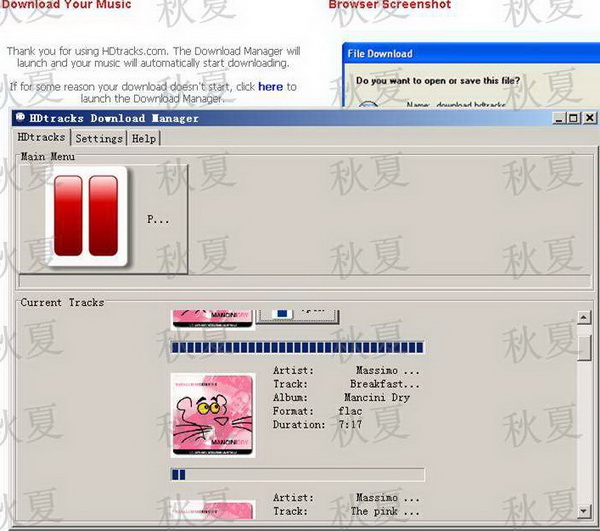The image size is (600, 531).
Task: Click the 'Mancini Dry' album text
Action: (x=377, y=397)
